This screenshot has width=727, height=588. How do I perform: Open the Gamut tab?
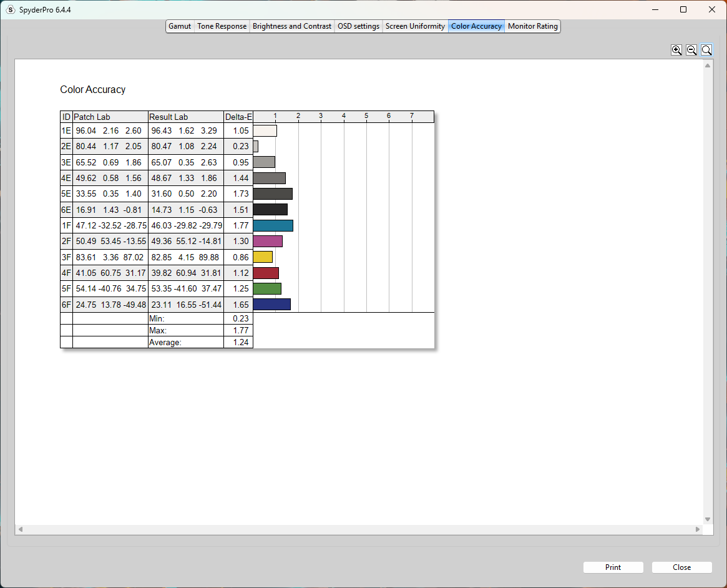tap(180, 26)
